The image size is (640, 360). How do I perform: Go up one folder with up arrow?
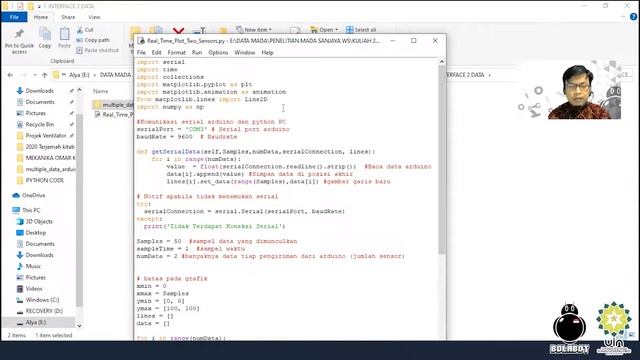[x=44, y=75]
